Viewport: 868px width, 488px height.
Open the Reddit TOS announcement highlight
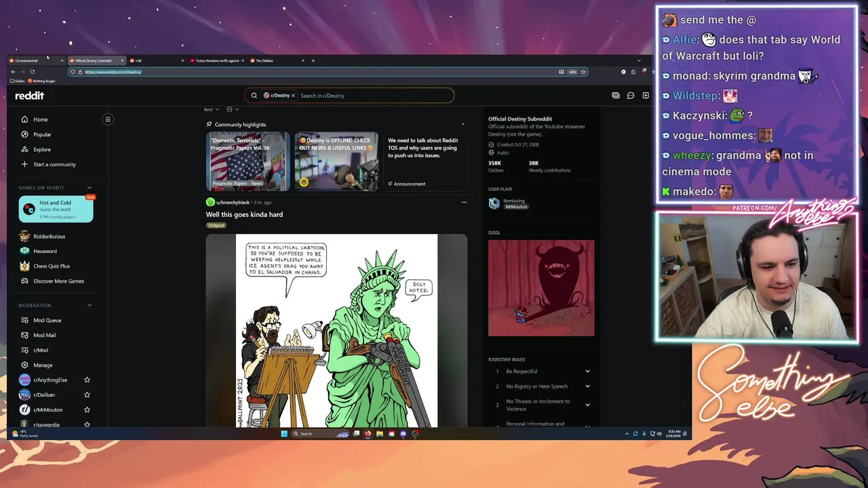coord(425,161)
